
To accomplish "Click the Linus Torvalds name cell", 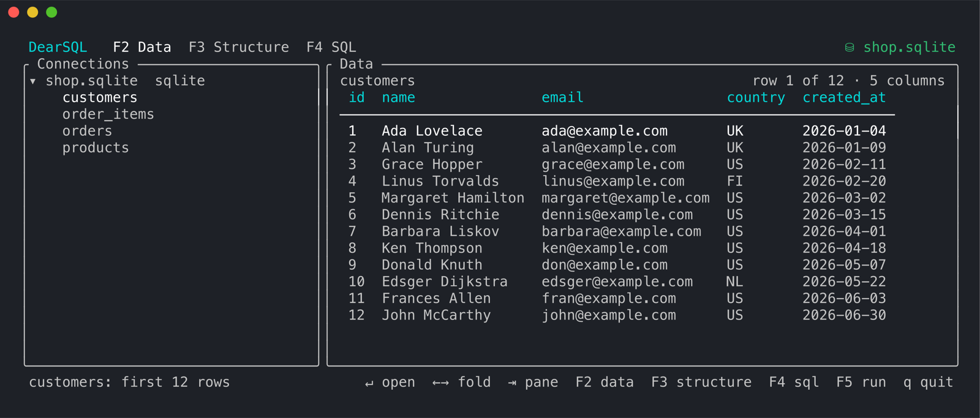I will coord(440,181).
